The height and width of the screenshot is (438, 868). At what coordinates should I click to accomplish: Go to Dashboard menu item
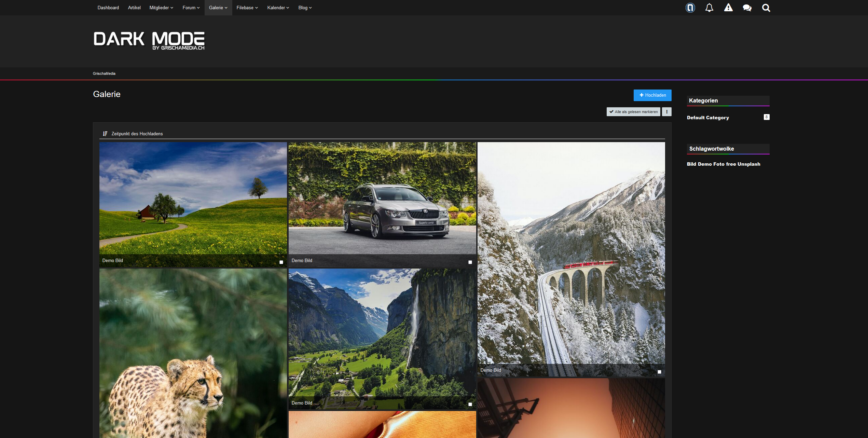point(108,8)
